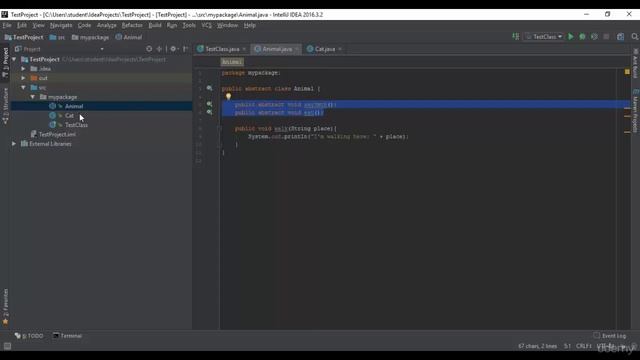The height and width of the screenshot is (360, 640).
Task: Open the TODO tool window
Action: pos(29,336)
